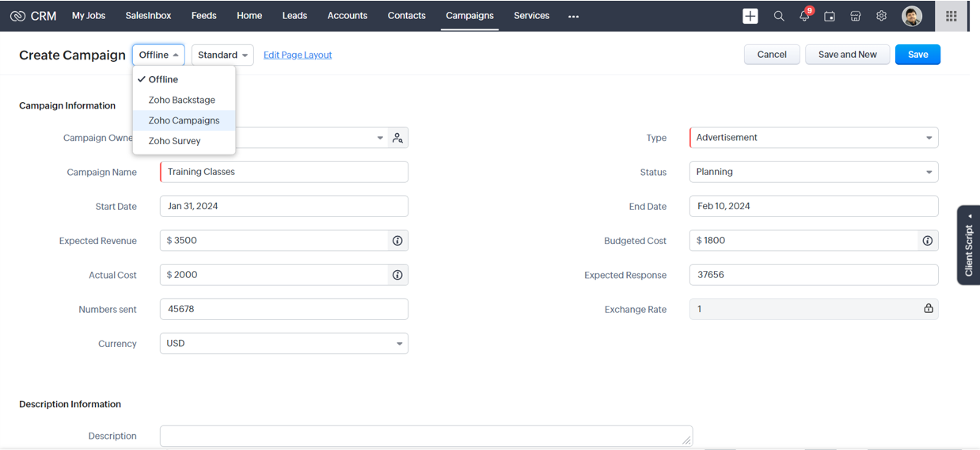
Task: Click the Zoho CRM logo icon
Action: [x=17, y=16]
